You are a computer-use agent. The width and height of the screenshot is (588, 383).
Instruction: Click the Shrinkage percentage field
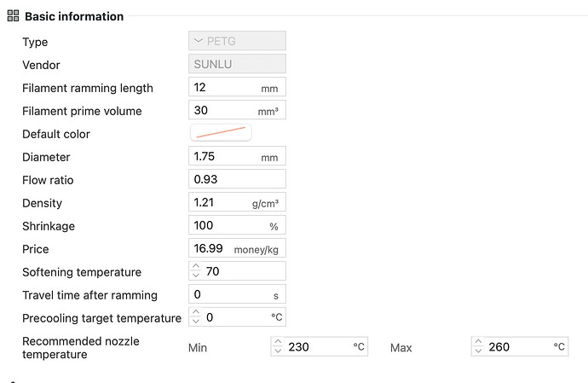coord(237,225)
